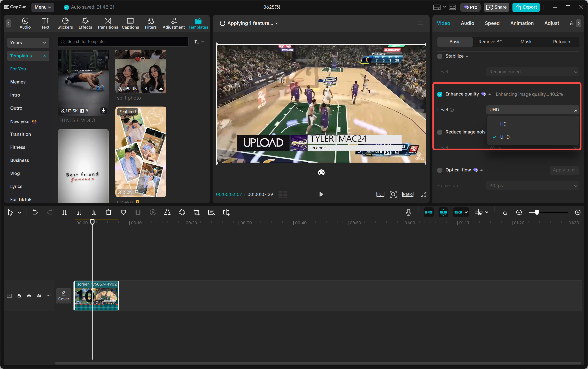Click the microphone icon to record voiceover

point(408,212)
